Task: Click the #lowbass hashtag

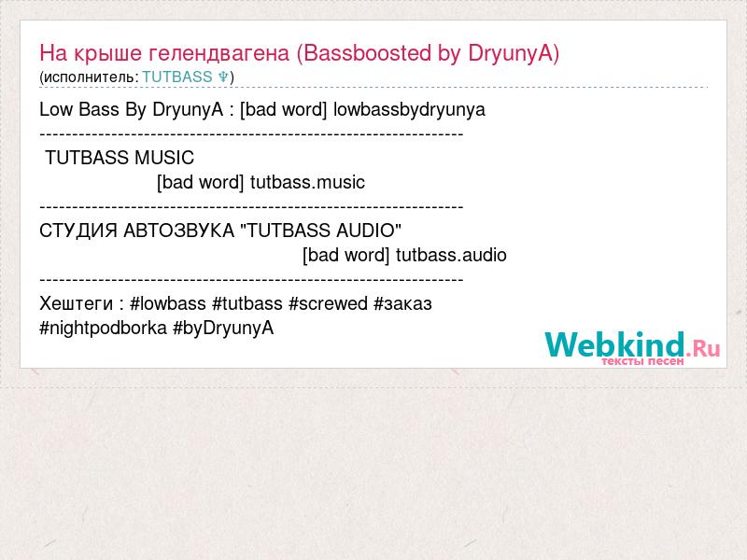Action: [168, 303]
